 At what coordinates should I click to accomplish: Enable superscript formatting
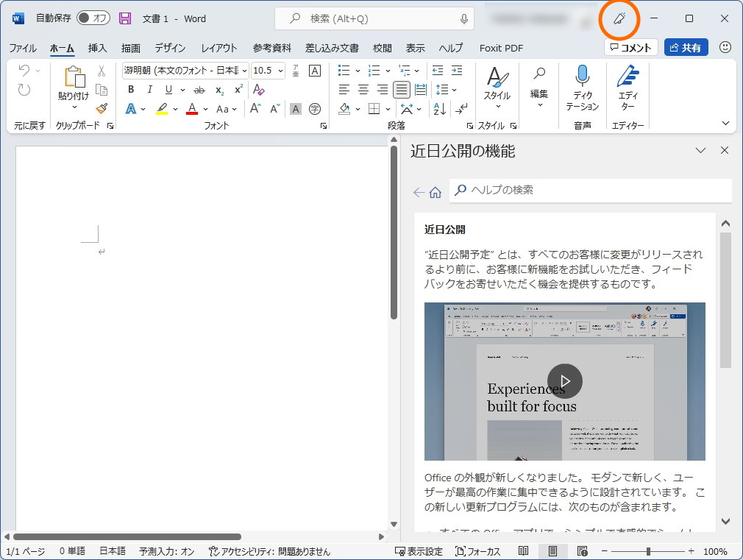[238, 89]
